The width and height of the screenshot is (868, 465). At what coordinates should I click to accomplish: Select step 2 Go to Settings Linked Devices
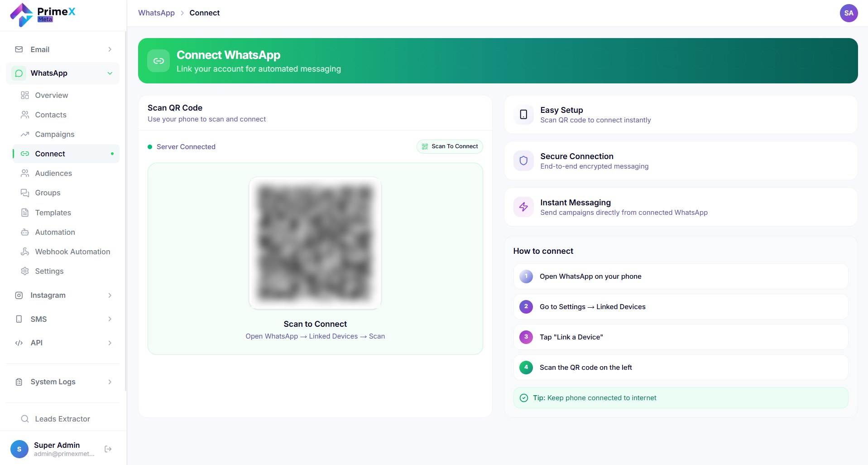[x=681, y=307]
